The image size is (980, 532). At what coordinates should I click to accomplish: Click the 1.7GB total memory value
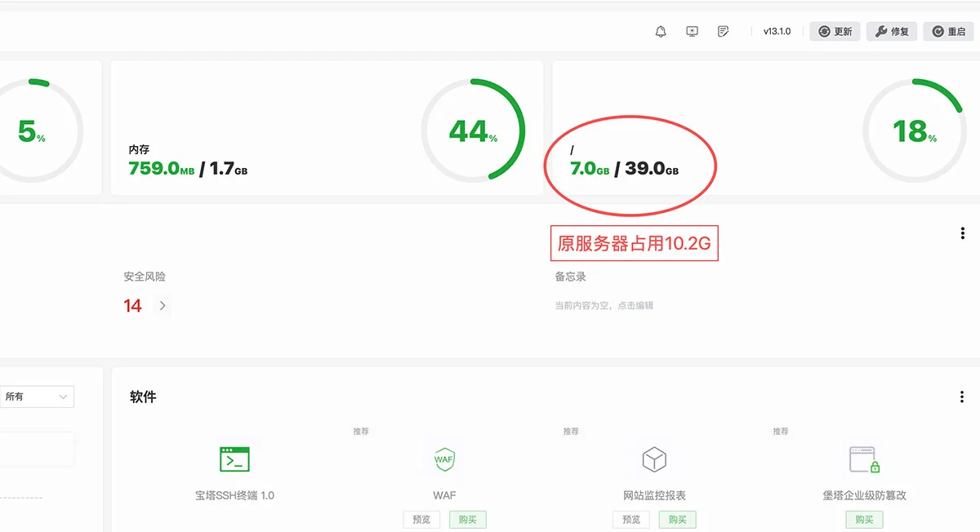click(229, 169)
